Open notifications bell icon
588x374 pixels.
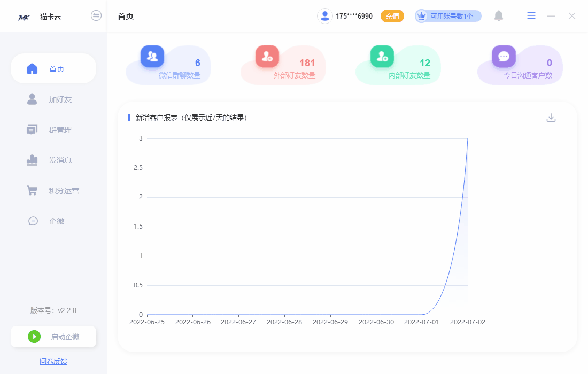[498, 15]
